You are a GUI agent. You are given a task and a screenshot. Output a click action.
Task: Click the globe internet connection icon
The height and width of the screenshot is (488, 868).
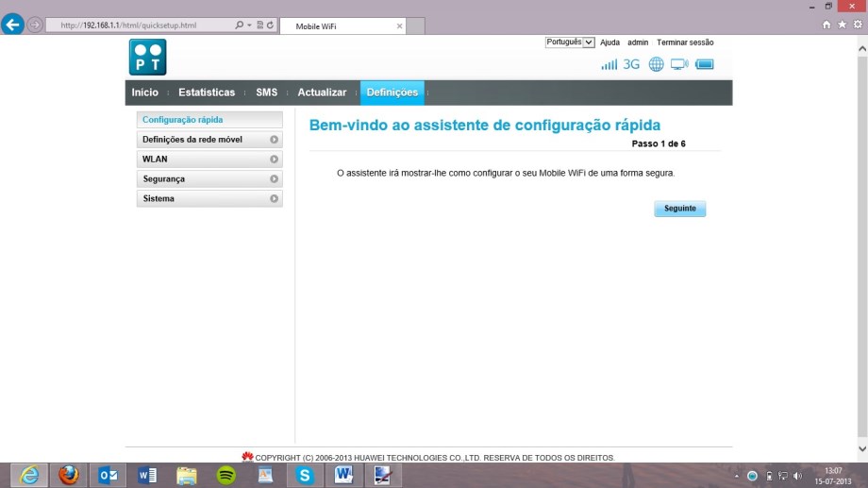(x=656, y=64)
